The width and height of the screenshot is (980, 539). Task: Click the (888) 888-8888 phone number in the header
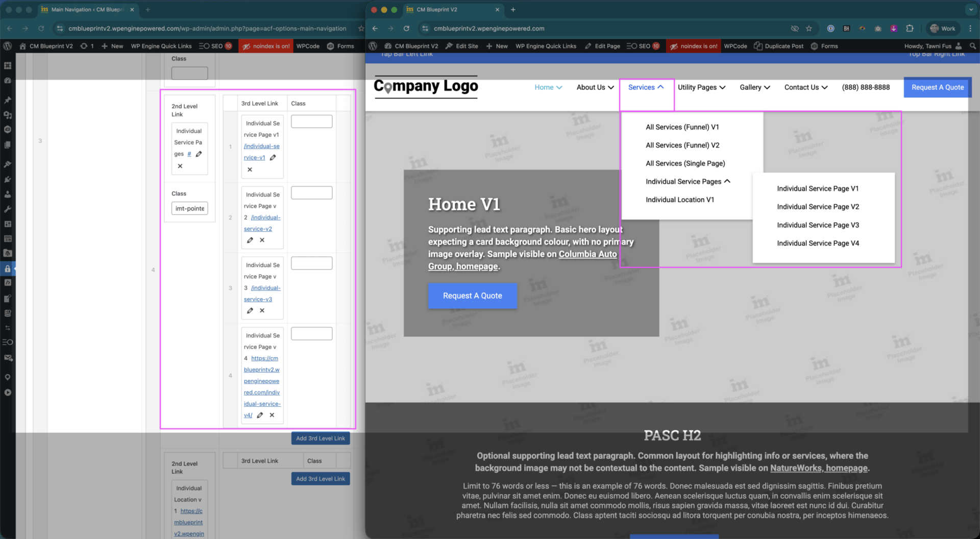866,87
